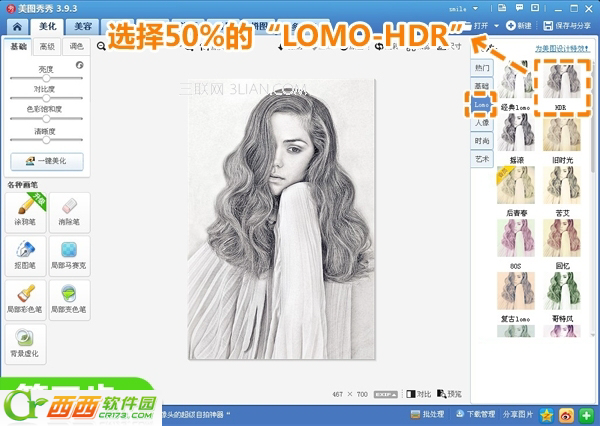The height and width of the screenshot is (426, 600).
Task: Open 下载管理 download manager
Action: [x=475, y=414]
